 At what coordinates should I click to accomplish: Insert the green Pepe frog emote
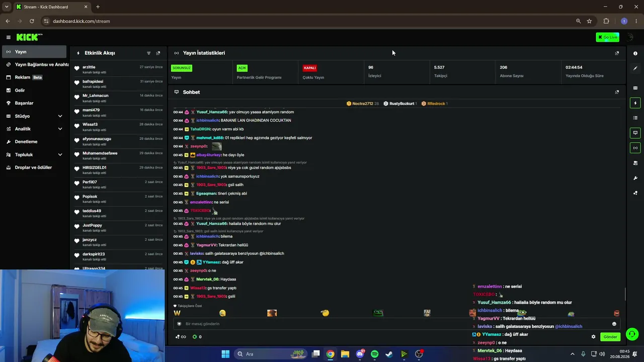[x=378, y=313]
